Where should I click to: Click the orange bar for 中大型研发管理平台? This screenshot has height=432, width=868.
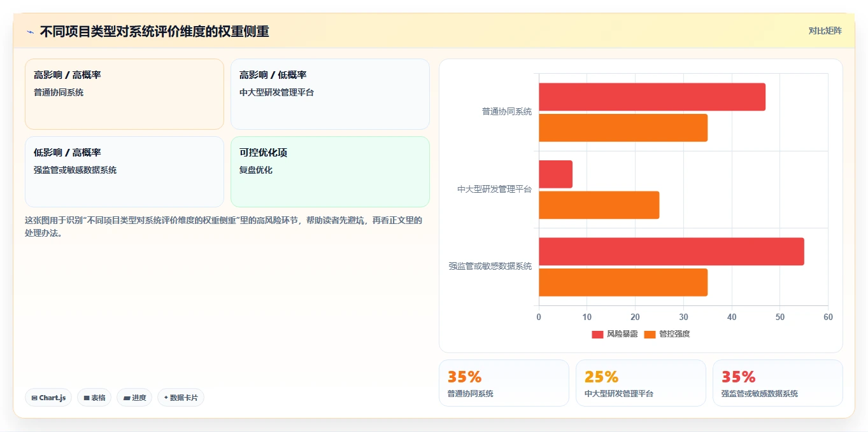click(x=599, y=205)
